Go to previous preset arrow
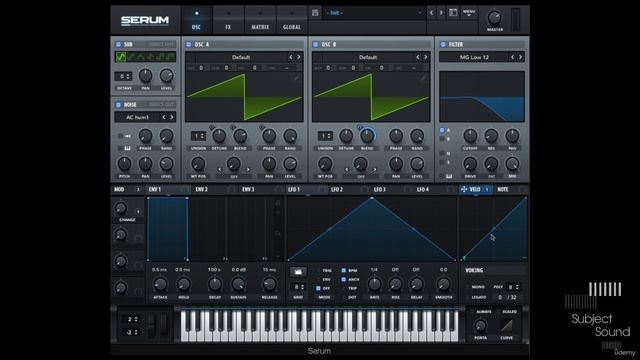This screenshot has height=360, width=640. click(431, 13)
